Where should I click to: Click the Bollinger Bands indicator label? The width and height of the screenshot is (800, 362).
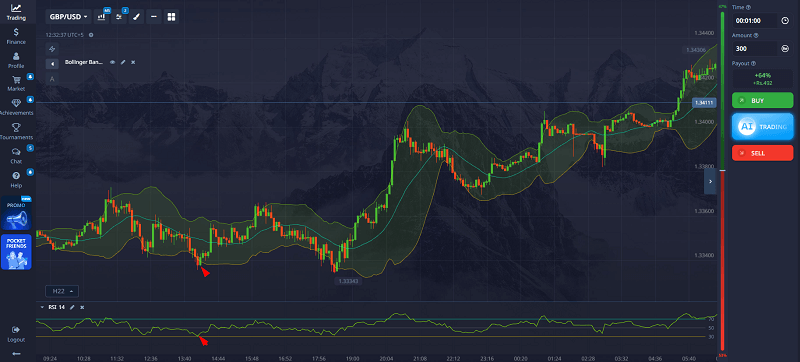[84, 62]
